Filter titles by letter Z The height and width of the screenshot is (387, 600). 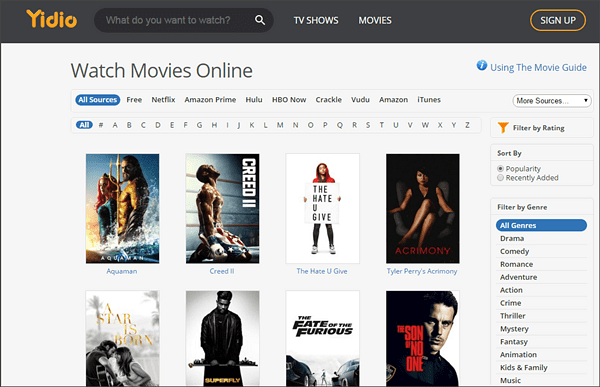467,125
